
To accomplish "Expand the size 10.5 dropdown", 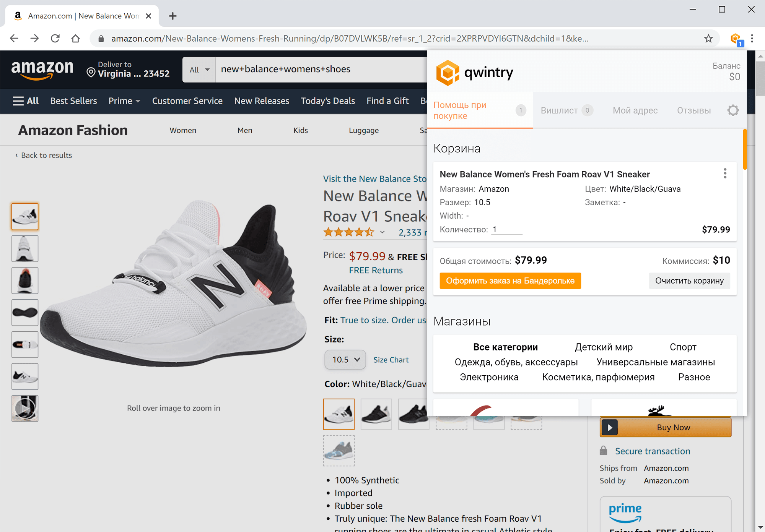I will pos(345,360).
